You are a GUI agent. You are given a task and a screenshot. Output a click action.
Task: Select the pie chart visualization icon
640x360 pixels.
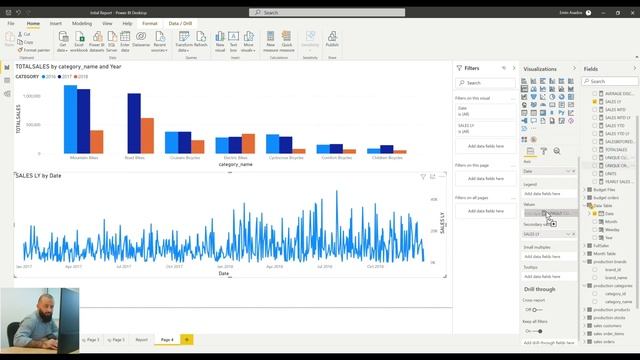point(552,97)
